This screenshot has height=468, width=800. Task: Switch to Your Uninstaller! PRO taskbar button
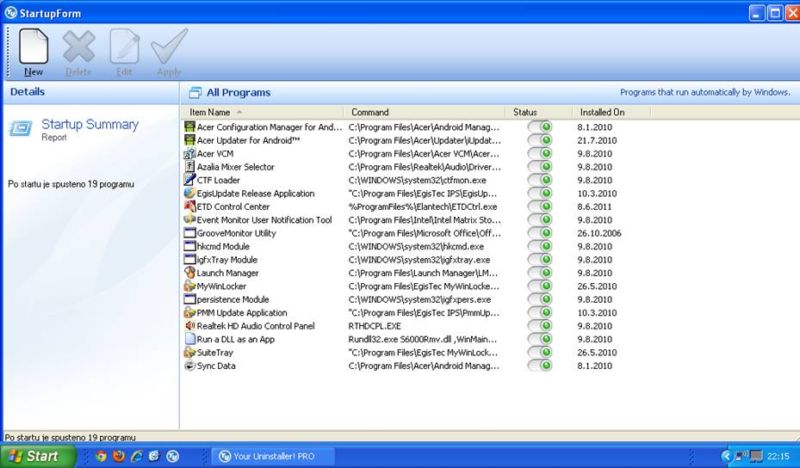coord(273,456)
